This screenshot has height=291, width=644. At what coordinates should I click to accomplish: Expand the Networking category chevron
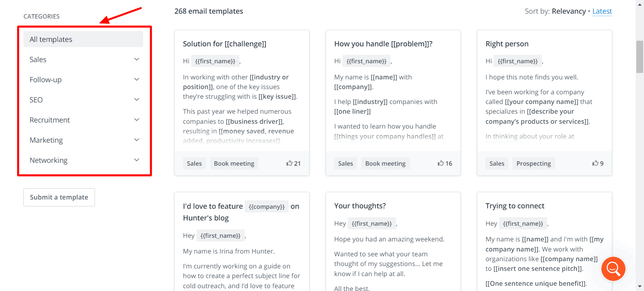(137, 160)
